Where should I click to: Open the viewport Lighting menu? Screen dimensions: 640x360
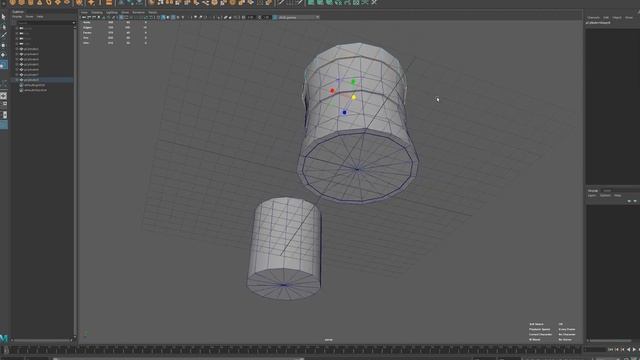[112, 12]
